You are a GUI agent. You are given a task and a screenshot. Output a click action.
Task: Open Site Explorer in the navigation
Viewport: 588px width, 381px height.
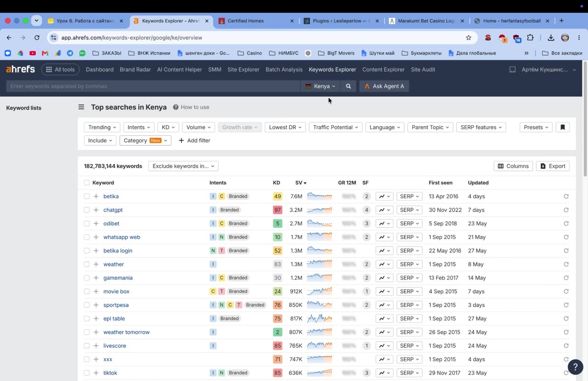click(243, 70)
